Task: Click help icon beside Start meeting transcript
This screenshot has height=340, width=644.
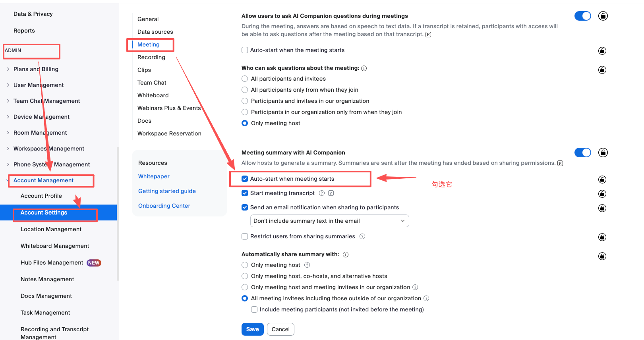Action: tap(322, 193)
